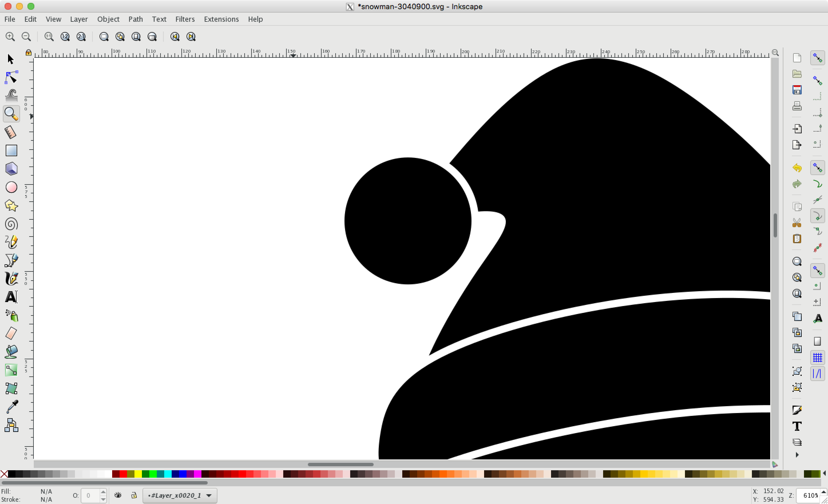This screenshot has width=828, height=504.
Task: Open the color palette menu arrow
Action: [824, 473]
